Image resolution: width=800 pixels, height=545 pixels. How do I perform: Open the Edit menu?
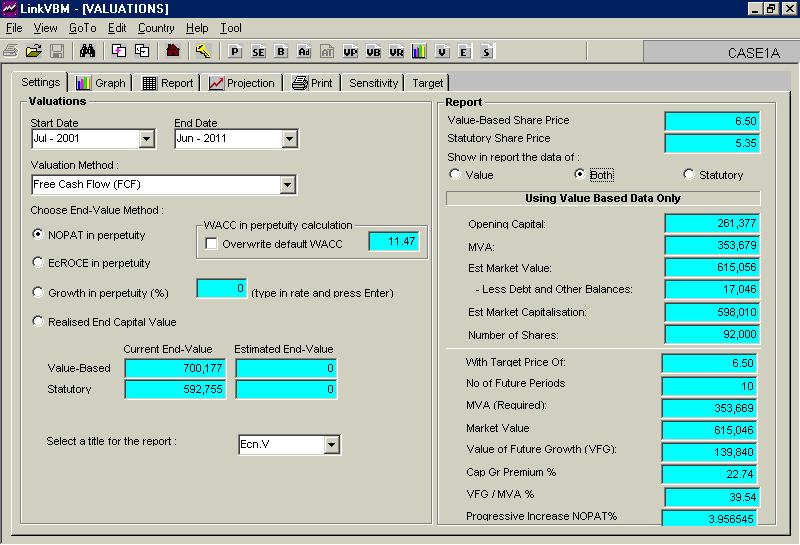(x=117, y=28)
